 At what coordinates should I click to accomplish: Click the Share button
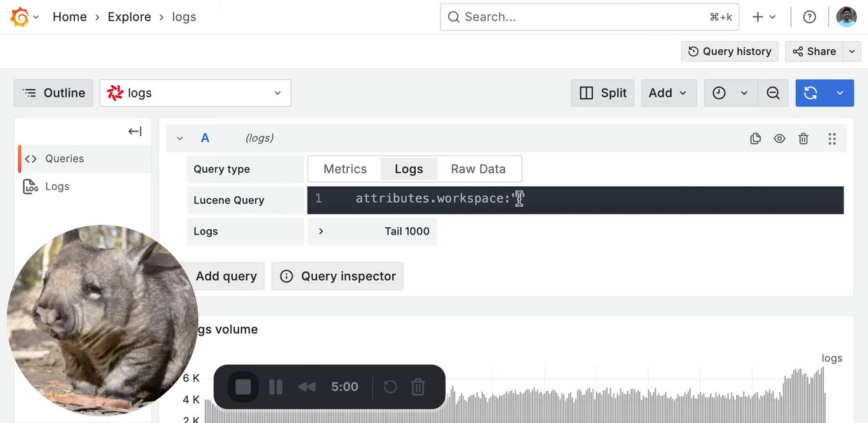pyautogui.click(x=814, y=51)
